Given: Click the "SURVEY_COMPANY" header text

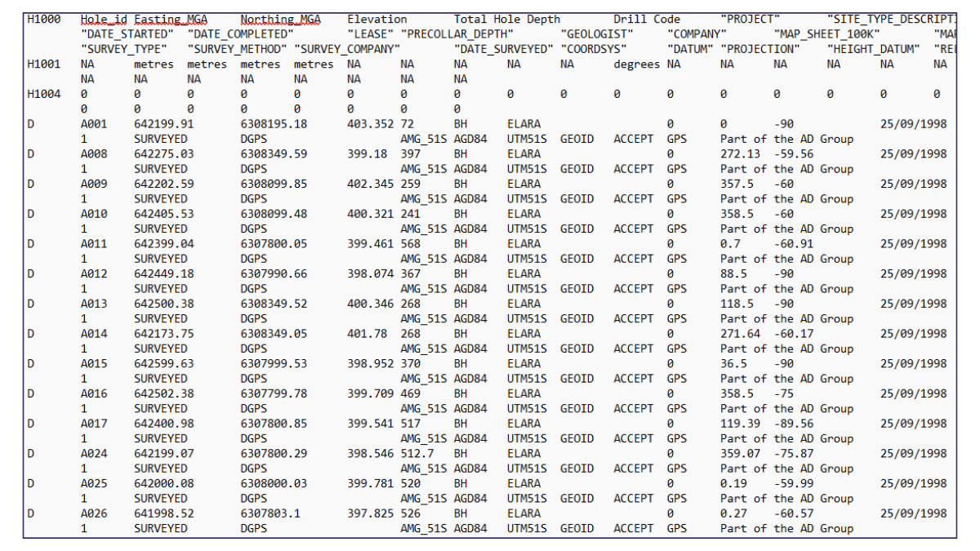Looking at the screenshot, I should point(347,49).
